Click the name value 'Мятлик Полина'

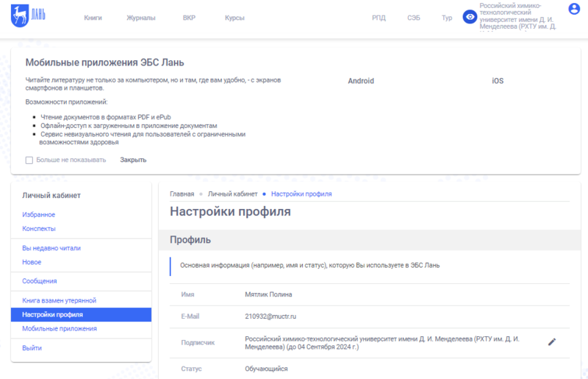(x=268, y=294)
